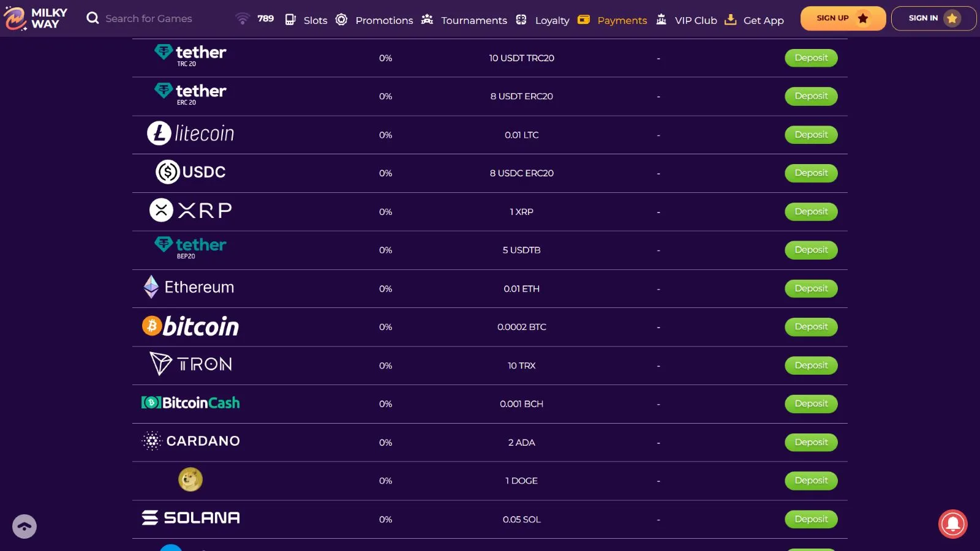Click the red notification bell icon
The width and height of the screenshot is (980, 551).
pyautogui.click(x=952, y=524)
